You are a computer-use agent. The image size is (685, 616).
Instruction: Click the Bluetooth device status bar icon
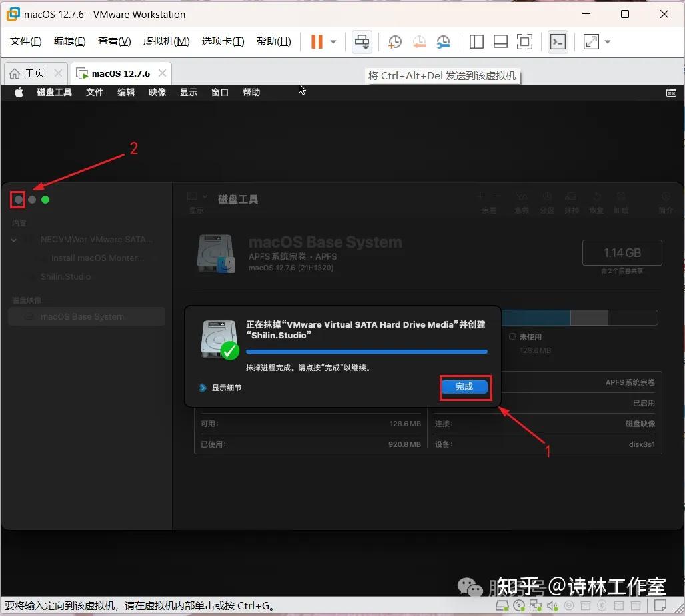[x=602, y=606]
